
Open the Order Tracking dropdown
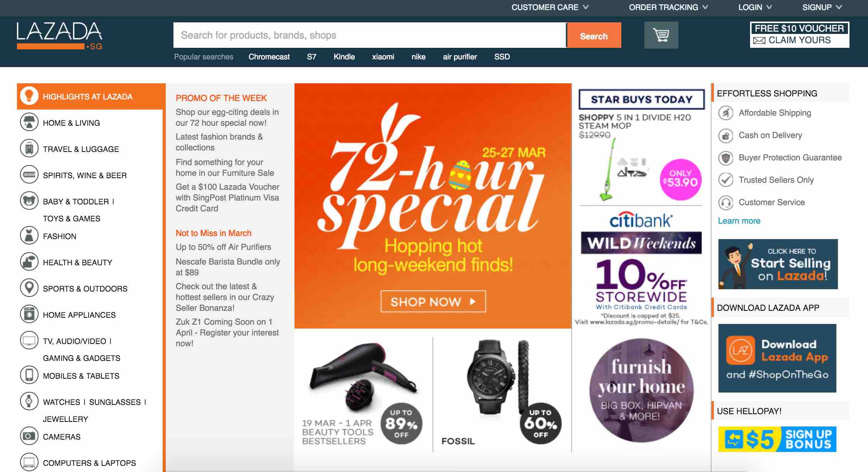point(668,7)
